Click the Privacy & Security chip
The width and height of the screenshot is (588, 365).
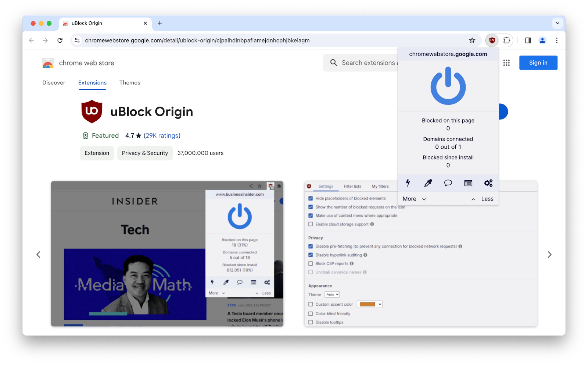[x=145, y=153]
